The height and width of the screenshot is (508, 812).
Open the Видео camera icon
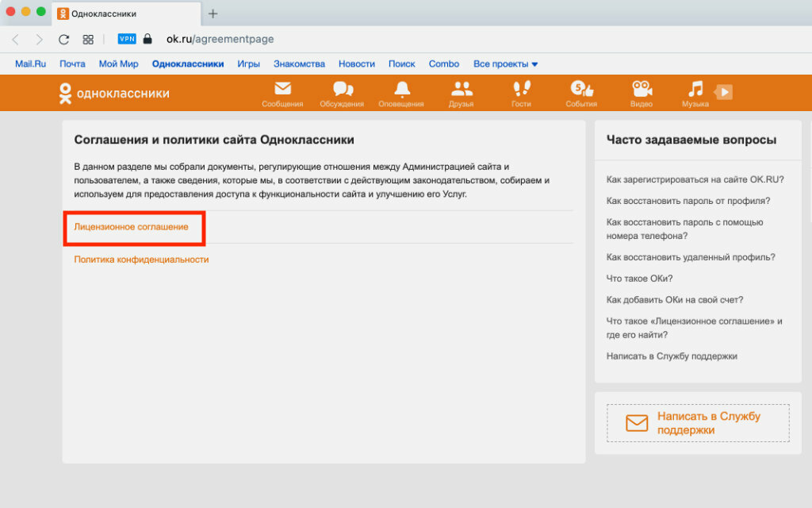642,94
